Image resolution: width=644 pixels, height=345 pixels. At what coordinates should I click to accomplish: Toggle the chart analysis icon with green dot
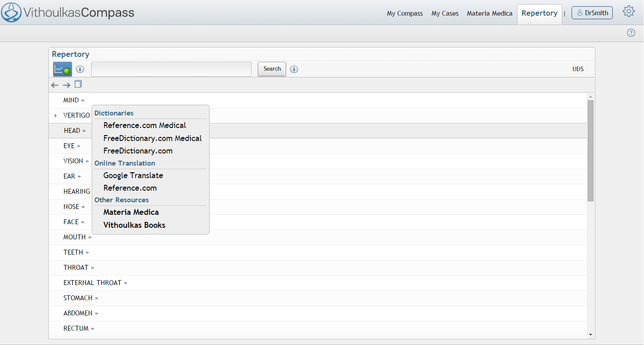click(63, 69)
